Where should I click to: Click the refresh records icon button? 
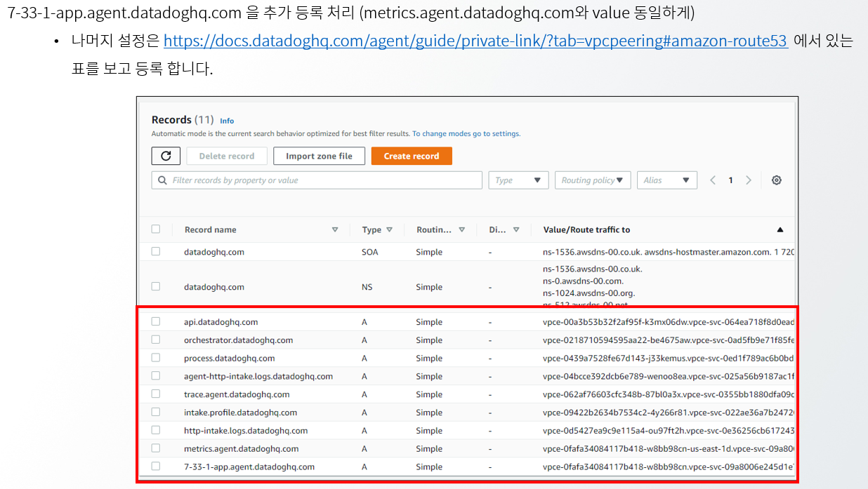point(166,156)
